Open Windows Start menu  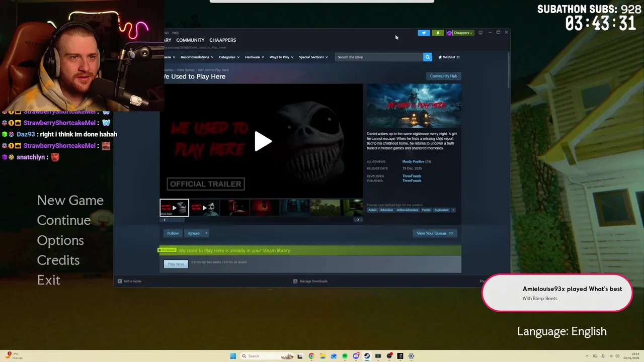233,356
